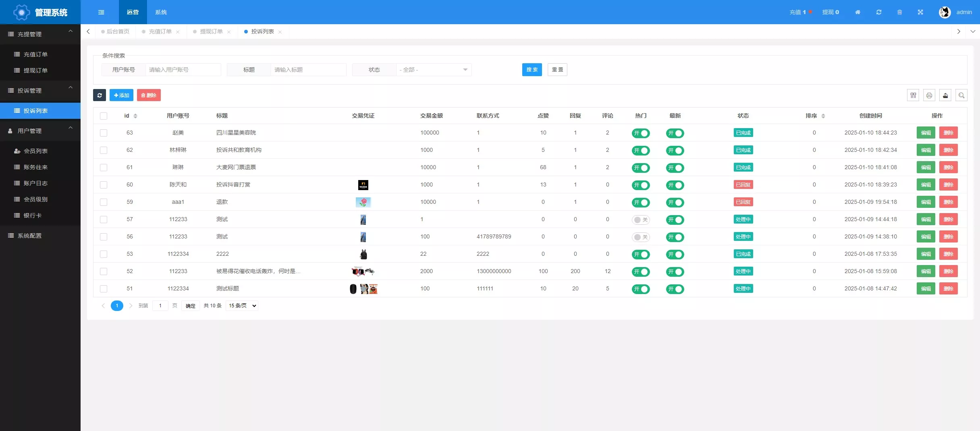Enable hot toggle for id 57
This screenshot has width=980, height=431.
(x=640, y=220)
